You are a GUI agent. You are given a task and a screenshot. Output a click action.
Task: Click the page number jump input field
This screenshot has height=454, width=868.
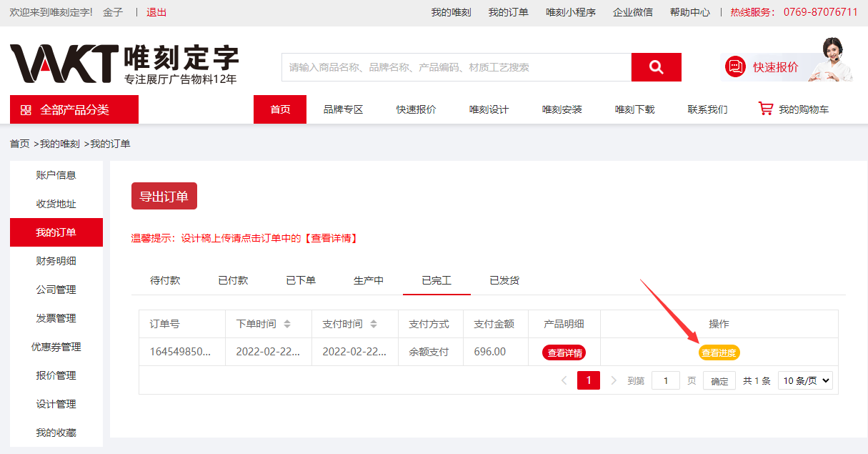tap(666, 380)
